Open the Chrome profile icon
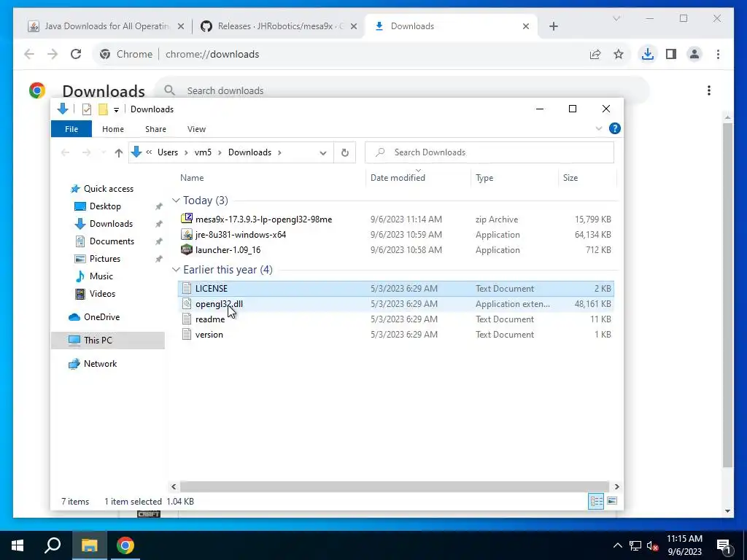747x560 pixels. pos(694,54)
